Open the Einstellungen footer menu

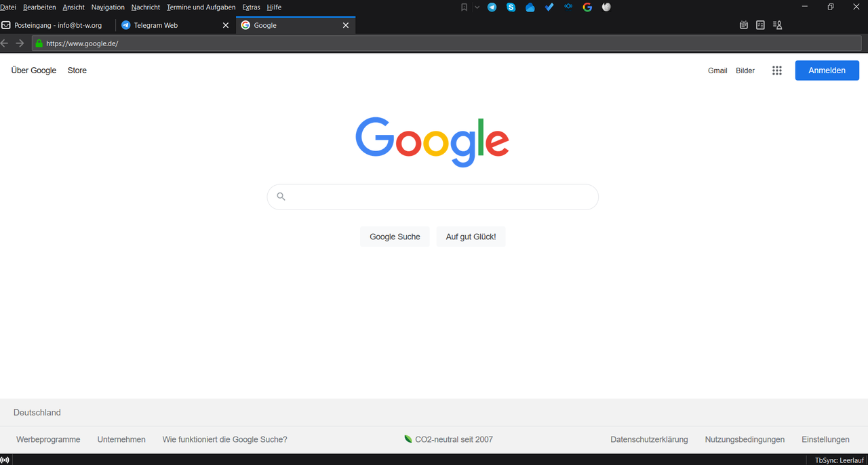(825, 439)
